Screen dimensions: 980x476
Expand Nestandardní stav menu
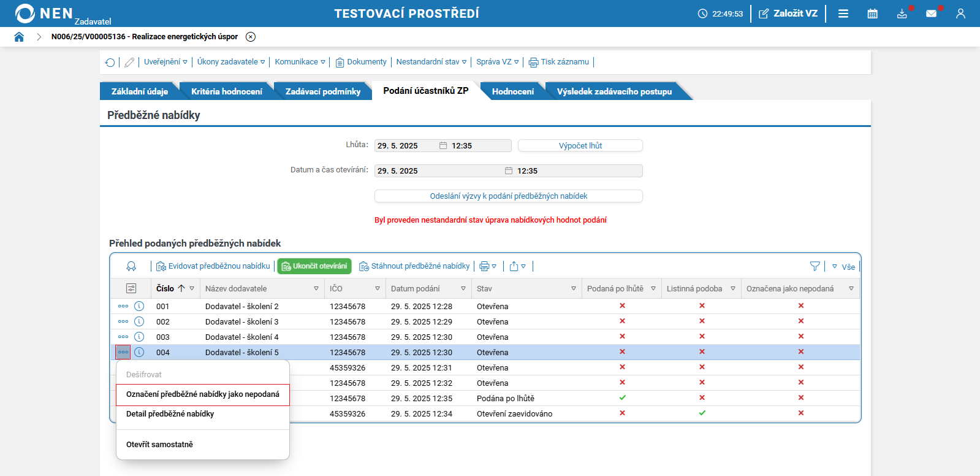pos(431,62)
